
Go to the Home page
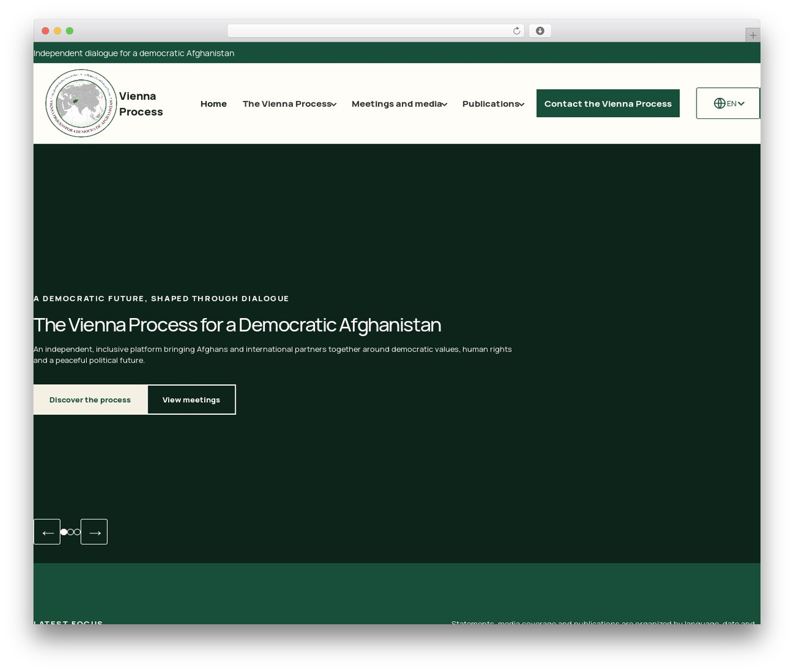213,104
